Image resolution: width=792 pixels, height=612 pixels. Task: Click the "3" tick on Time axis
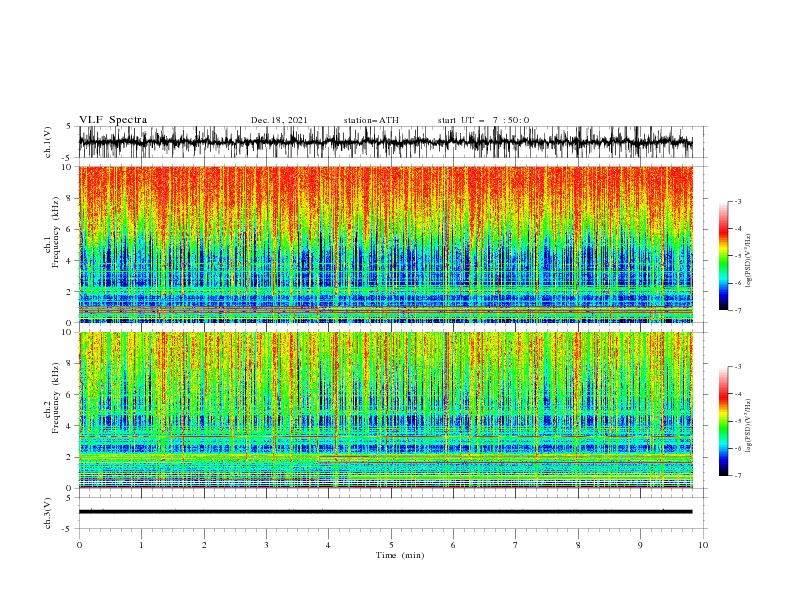pyautogui.click(x=266, y=545)
